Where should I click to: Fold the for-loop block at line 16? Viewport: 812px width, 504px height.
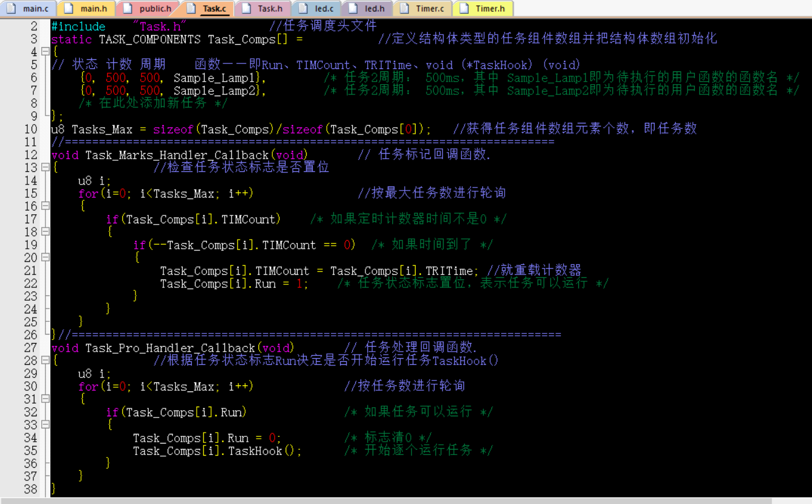click(45, 206)
